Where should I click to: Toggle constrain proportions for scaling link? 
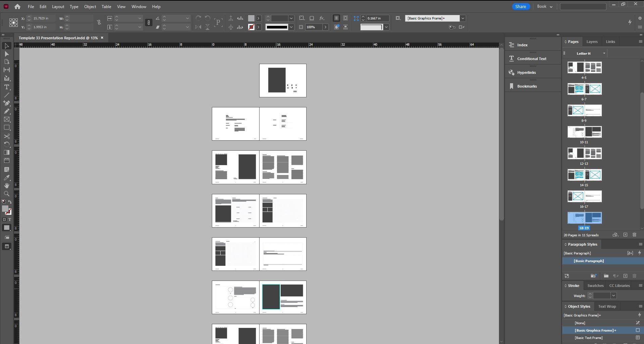tap(148, 22)
